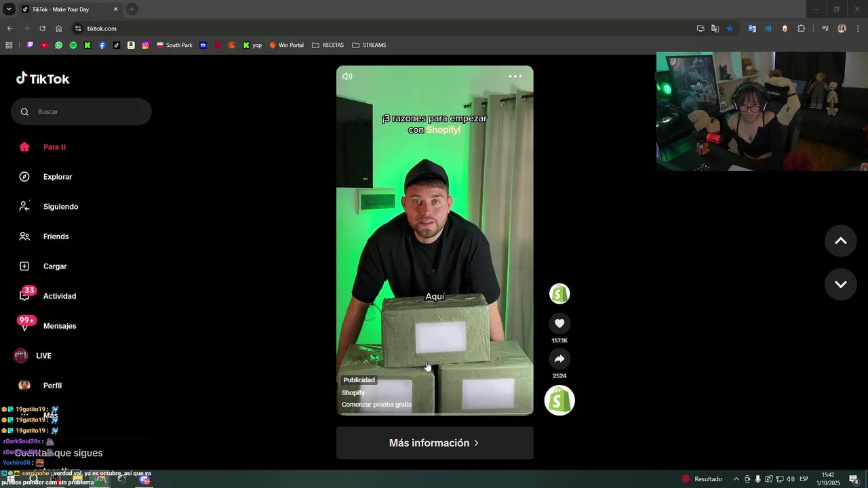The image size is (868, 488).
Task: Open LIVE in the sidebar
Action: (x=43, y=356)
